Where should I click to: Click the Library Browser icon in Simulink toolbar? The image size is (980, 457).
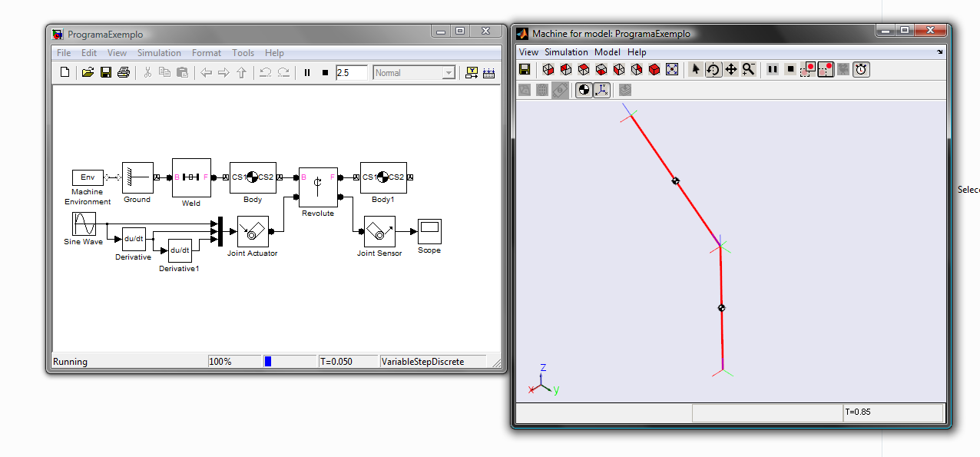(472, 72)
